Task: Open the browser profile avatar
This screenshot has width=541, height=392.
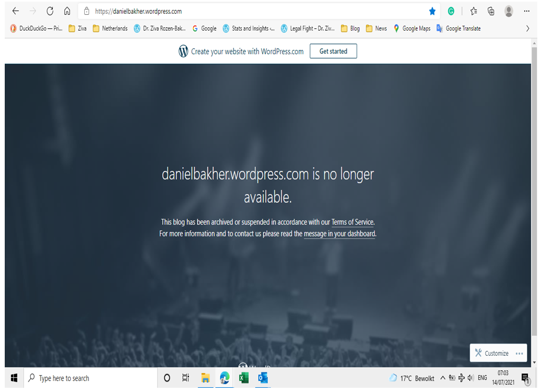Action: [x=508, y=11]
